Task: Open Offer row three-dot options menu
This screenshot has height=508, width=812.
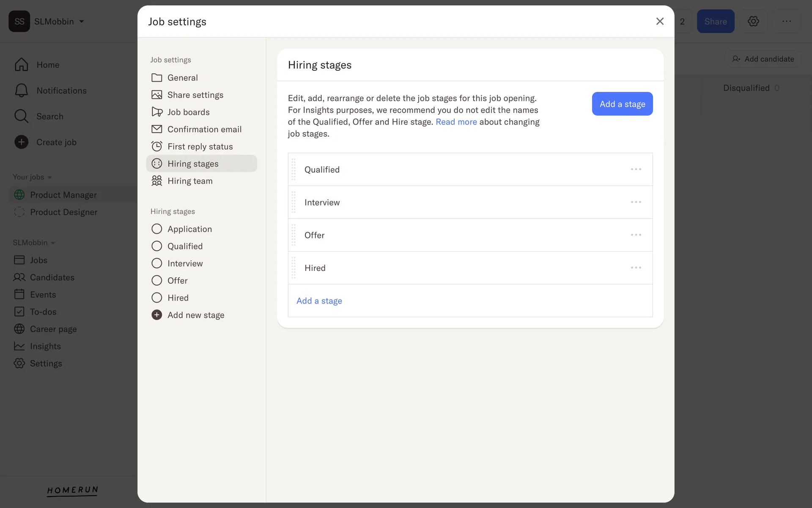Action: coord(636,235)
